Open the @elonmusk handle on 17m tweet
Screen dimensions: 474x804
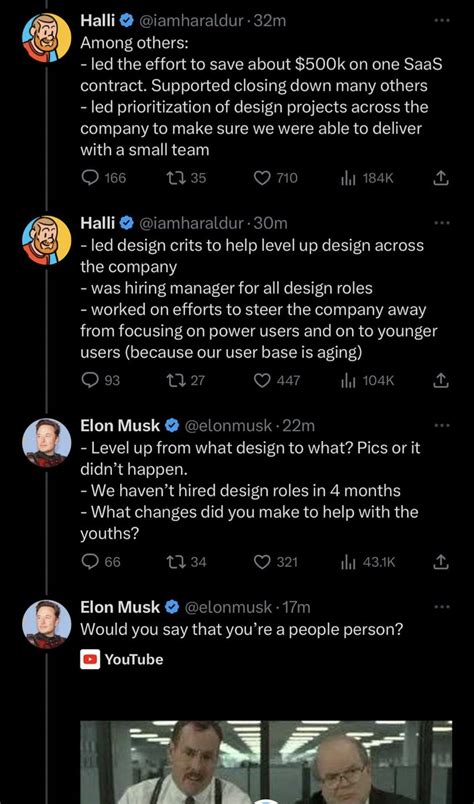point(227,607)
